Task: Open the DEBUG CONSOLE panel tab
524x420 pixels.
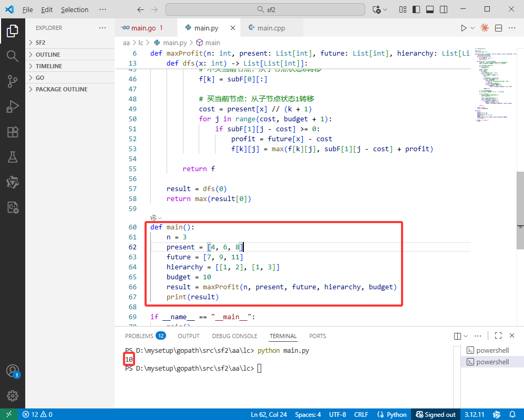Action: 234,336
